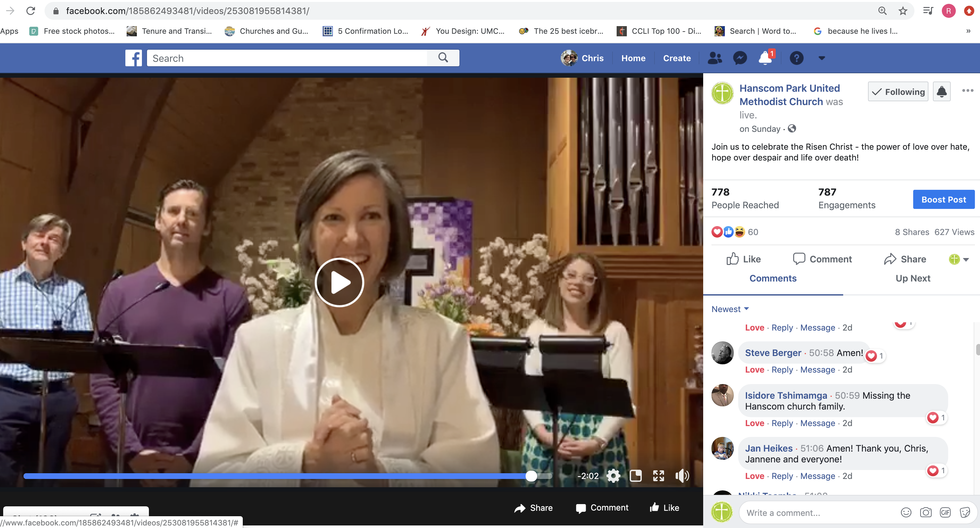The height and width of the screenshot is (528, 980).
Task: Click the Facebook logo icon
Action: point(134,58)
